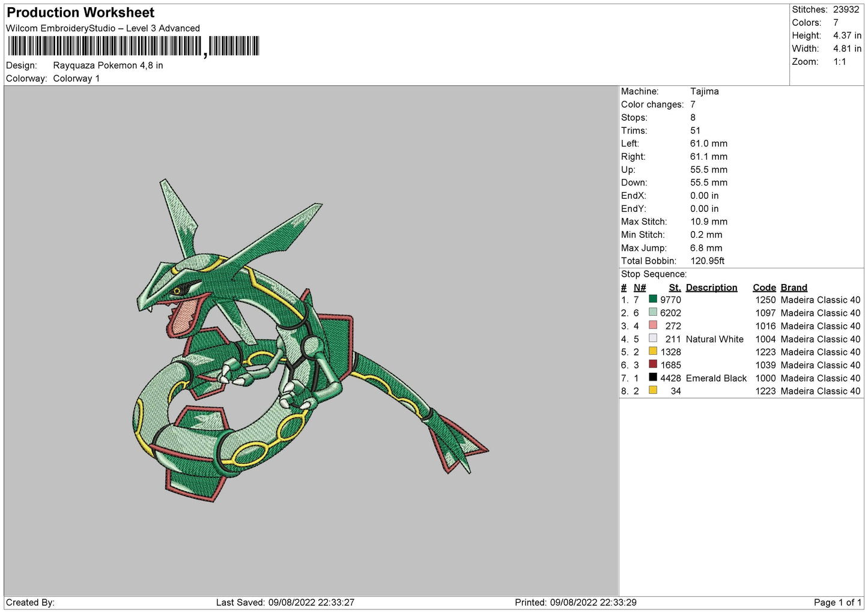Click the dark red 1685 color swatch
Viewport: 868px width, 613px height.
coord(653,364)
